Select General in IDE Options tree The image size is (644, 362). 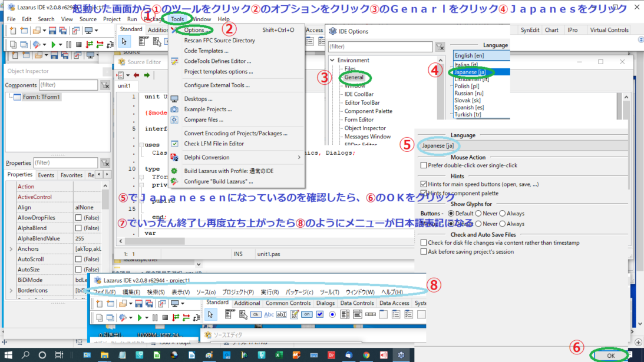[354, 77]
